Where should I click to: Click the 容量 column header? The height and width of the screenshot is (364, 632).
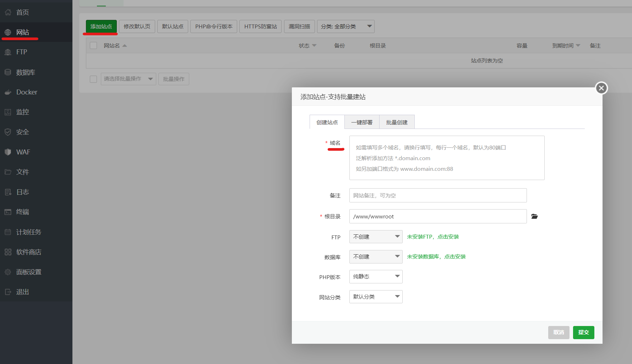point(522,45)
